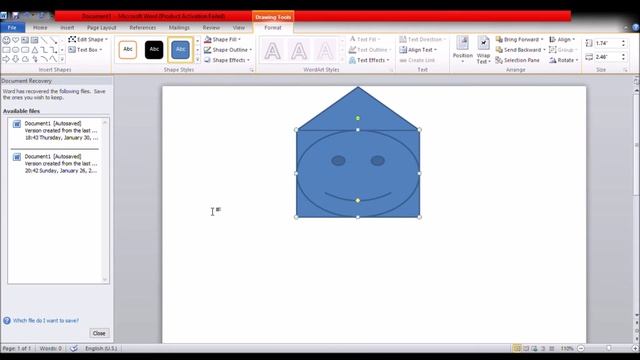Open the Shape Effects dropdown

227,60
